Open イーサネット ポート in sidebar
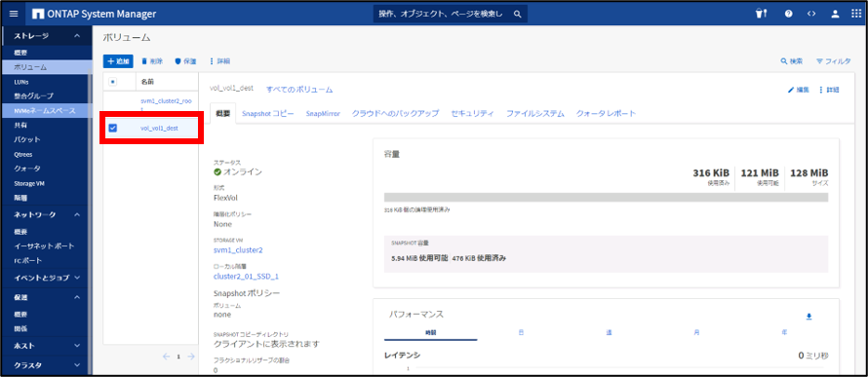Screen dimensions: 868x377 click(44, 245)
